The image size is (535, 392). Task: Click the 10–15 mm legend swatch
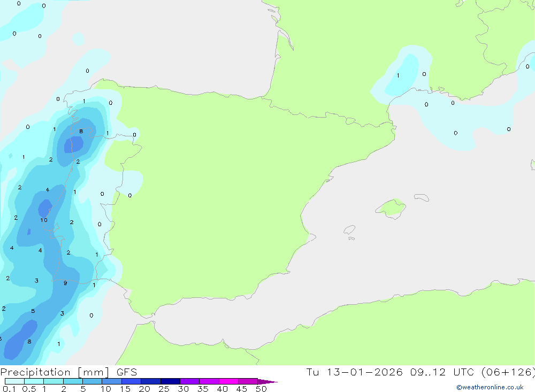coord(112,381)
